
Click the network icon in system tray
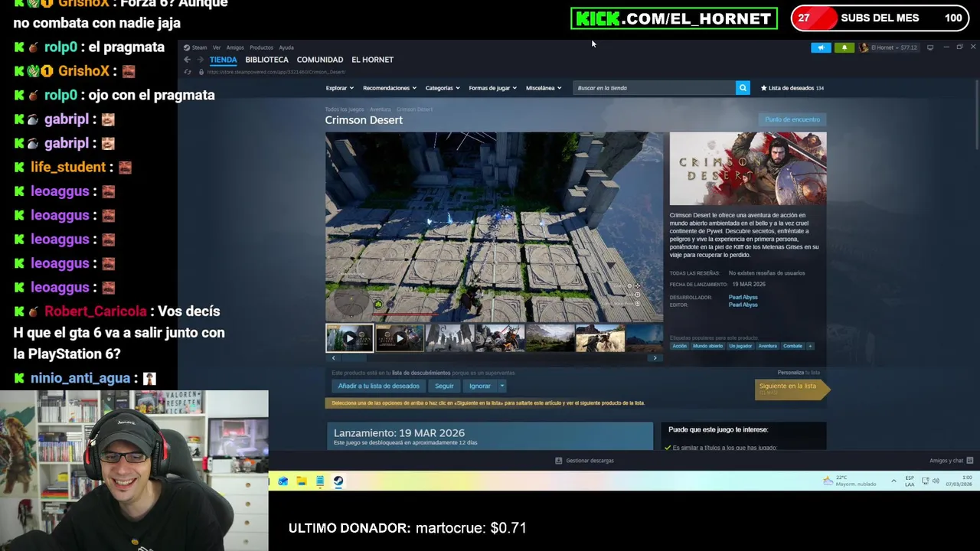[x=926, y=481]
